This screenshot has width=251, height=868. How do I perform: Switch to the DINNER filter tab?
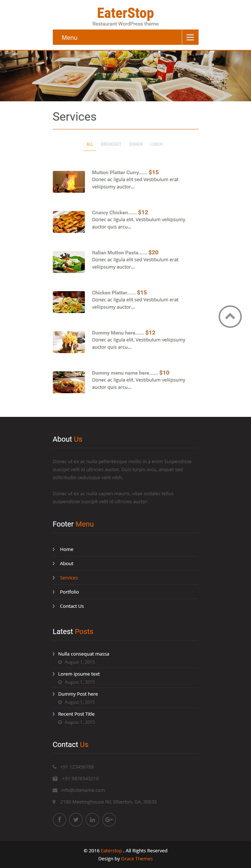[x=136, y=144]
